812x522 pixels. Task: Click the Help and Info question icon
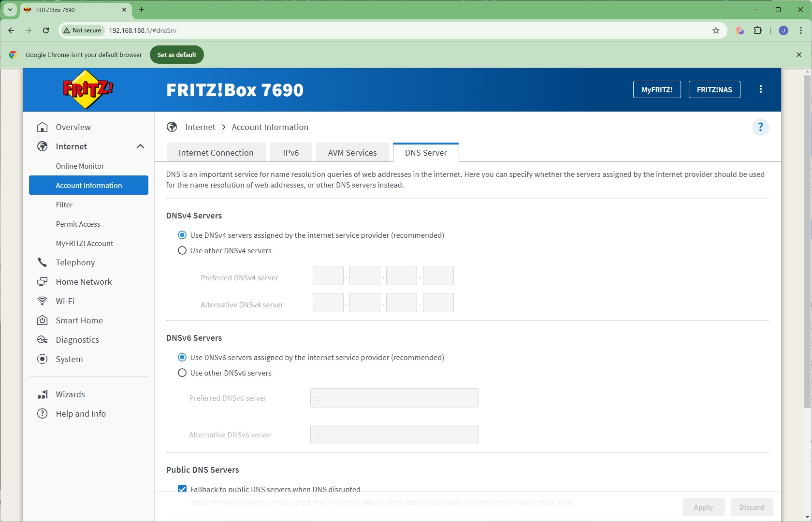point(43,414)
